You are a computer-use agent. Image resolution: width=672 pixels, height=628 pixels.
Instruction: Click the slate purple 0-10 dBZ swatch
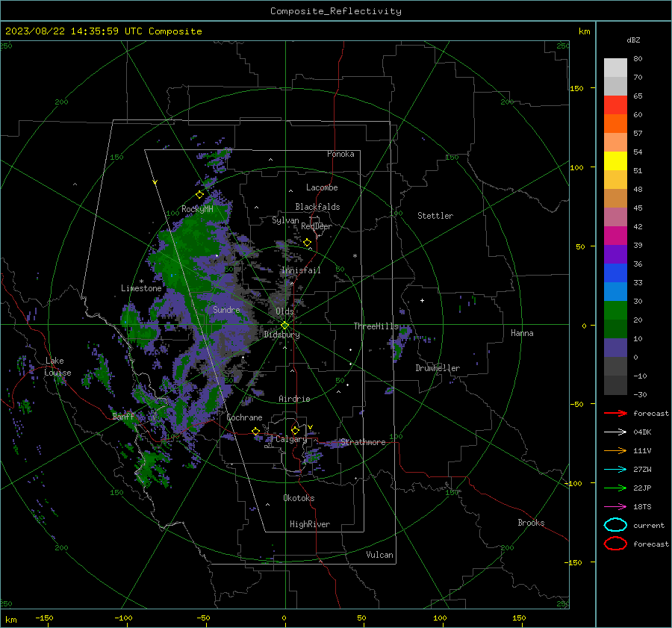coord(615,348)
